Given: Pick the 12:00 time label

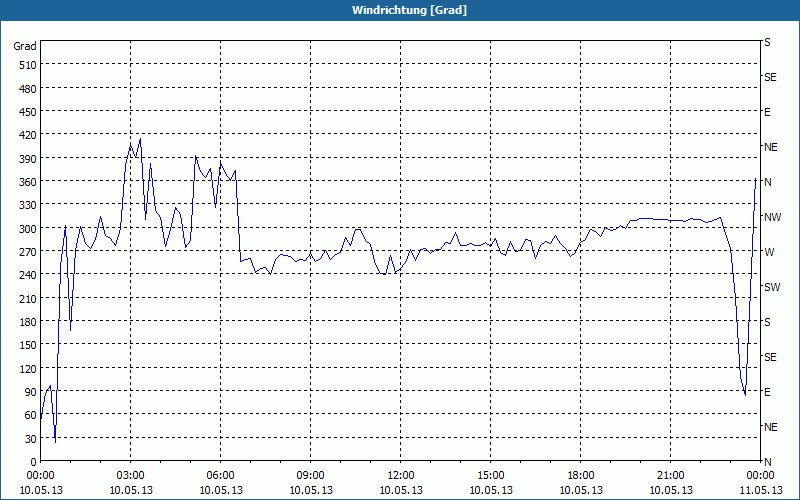Looking at the screenshot, I should coord(401,476).
